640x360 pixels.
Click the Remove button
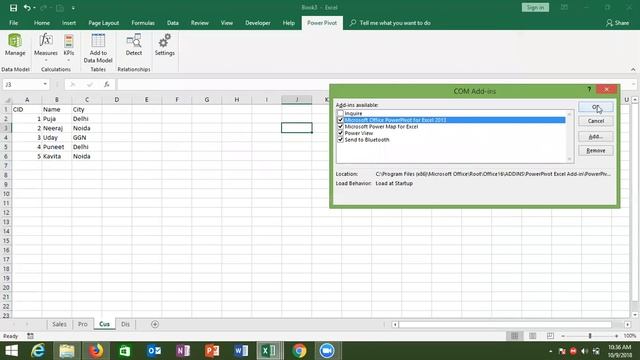coord(596,151)
